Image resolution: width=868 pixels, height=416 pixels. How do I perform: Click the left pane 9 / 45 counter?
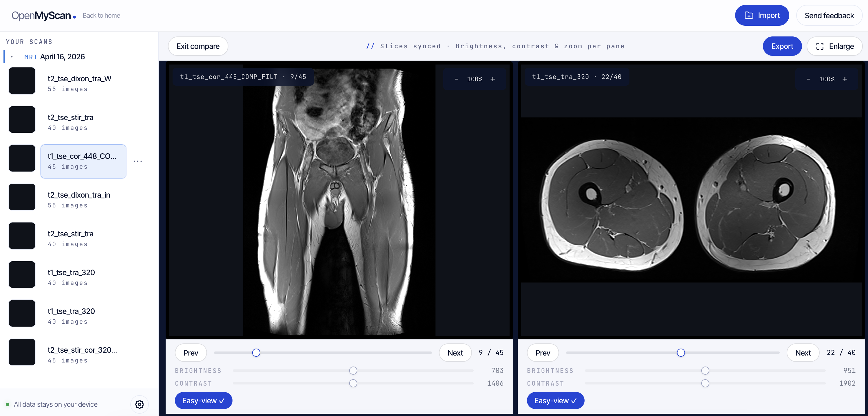pyautogui.click(x=491, y=352)
